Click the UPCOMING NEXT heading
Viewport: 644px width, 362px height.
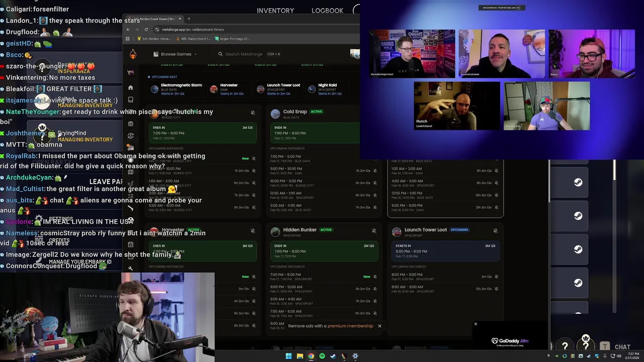pos(164,77)
